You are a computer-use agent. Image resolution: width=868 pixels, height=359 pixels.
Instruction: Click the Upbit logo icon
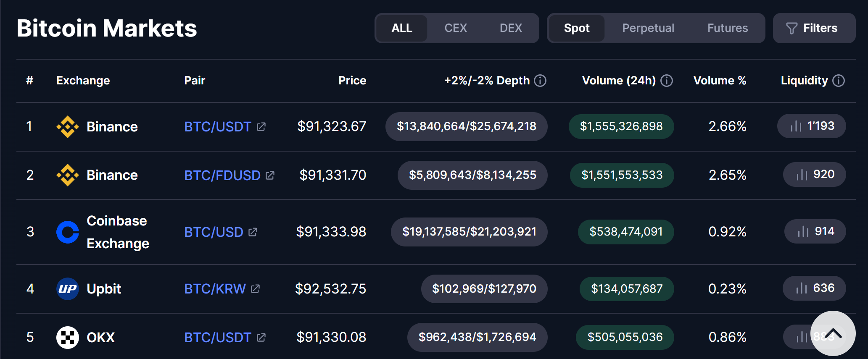(x=67, y=289)
